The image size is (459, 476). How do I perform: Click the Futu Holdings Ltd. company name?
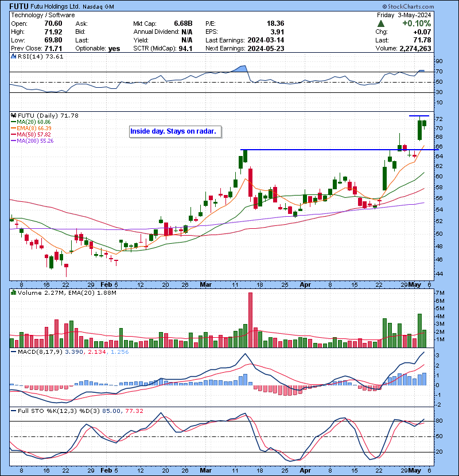coord(55,6)
